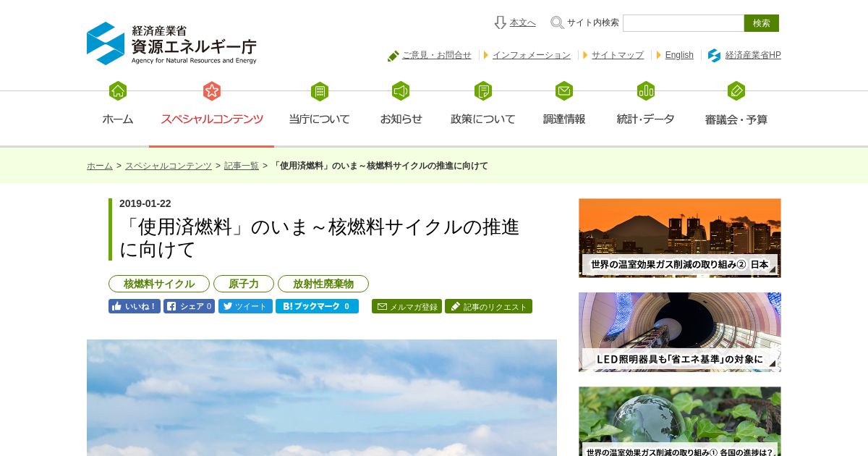Open the スペシャルコンテンツ menu item
The height and width of the screenshot is (456, 868).
point(212,119)
